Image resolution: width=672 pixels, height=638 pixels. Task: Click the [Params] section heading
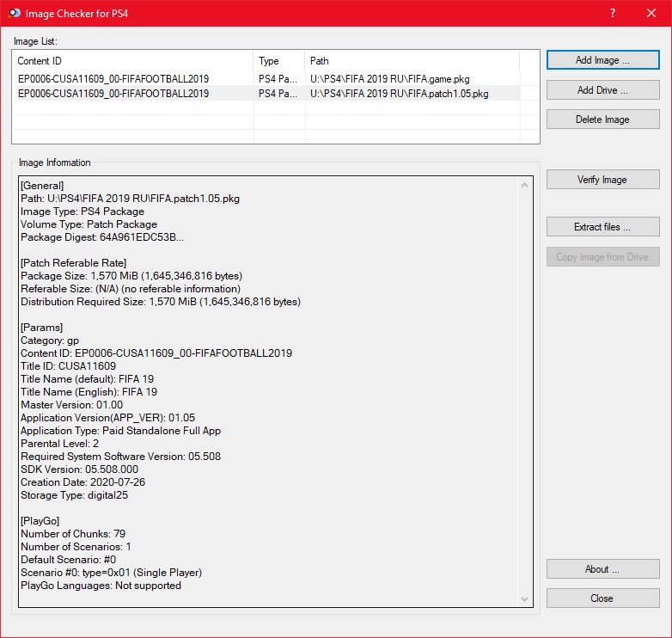coord(41,328)
